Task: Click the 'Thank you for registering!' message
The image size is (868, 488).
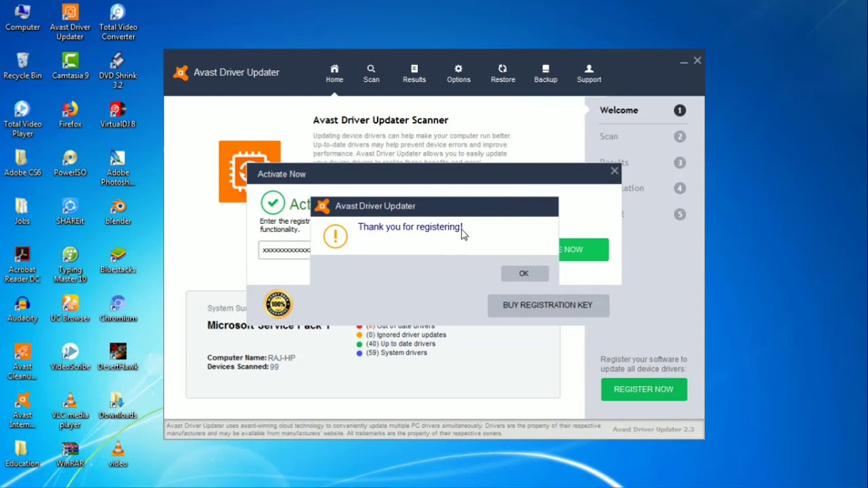Action: (x=410, y=227)
